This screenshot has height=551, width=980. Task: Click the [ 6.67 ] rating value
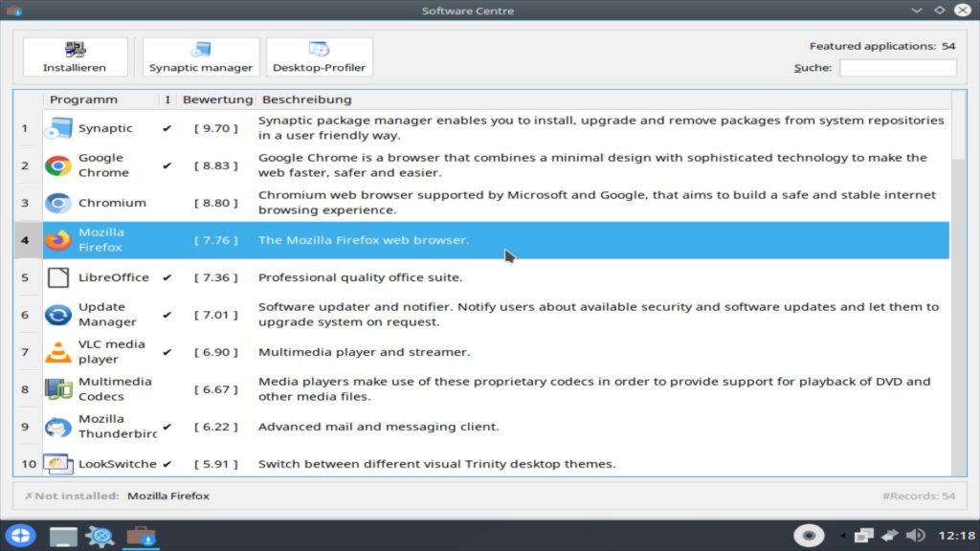[x=215, y=389]
